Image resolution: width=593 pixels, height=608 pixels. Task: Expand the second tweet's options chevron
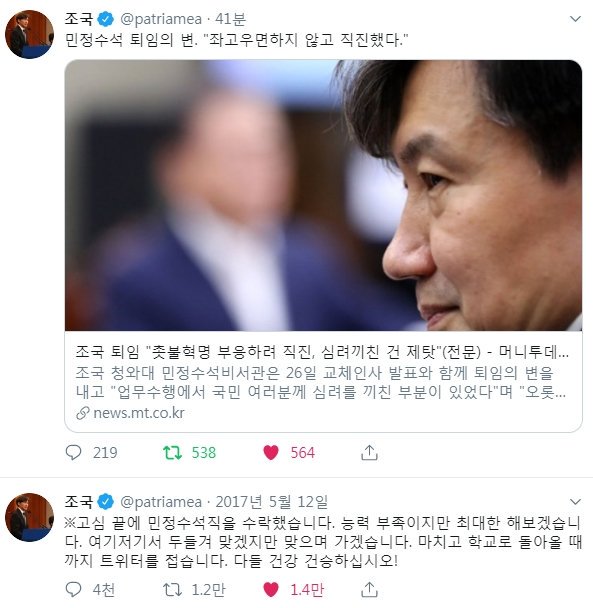575,501
